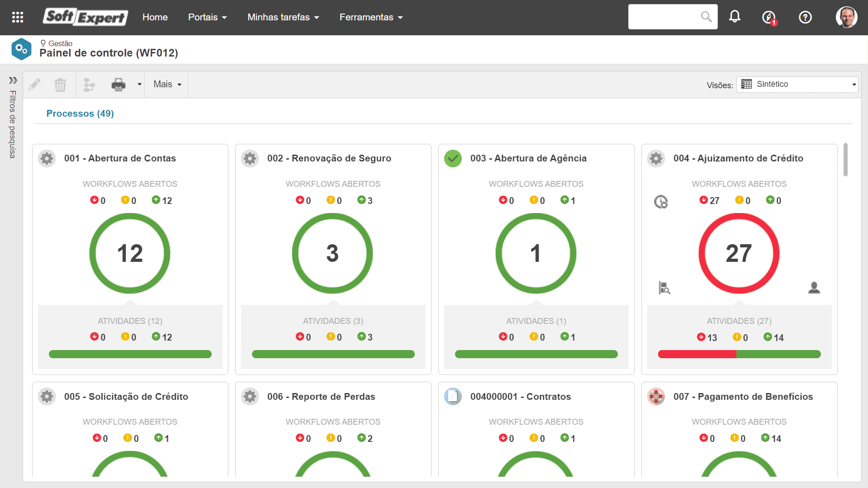Click overdue workflows count 27 in card 004
868x488 pixels.
click(709, 200)
